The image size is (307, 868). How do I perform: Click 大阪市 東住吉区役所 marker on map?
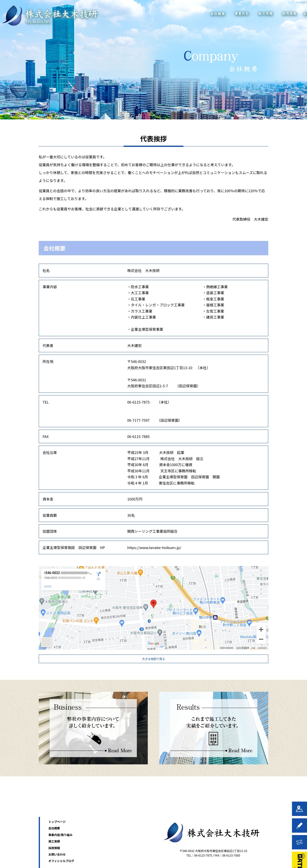[145, 607]
